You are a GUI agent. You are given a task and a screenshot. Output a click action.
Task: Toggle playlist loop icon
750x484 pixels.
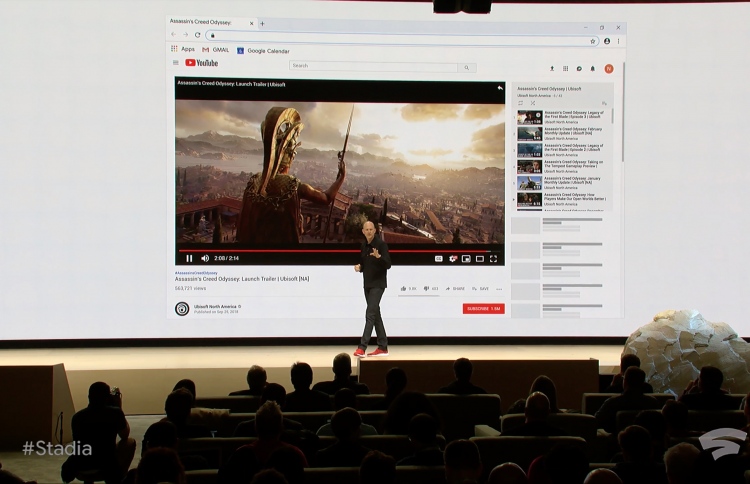point(521,103)
